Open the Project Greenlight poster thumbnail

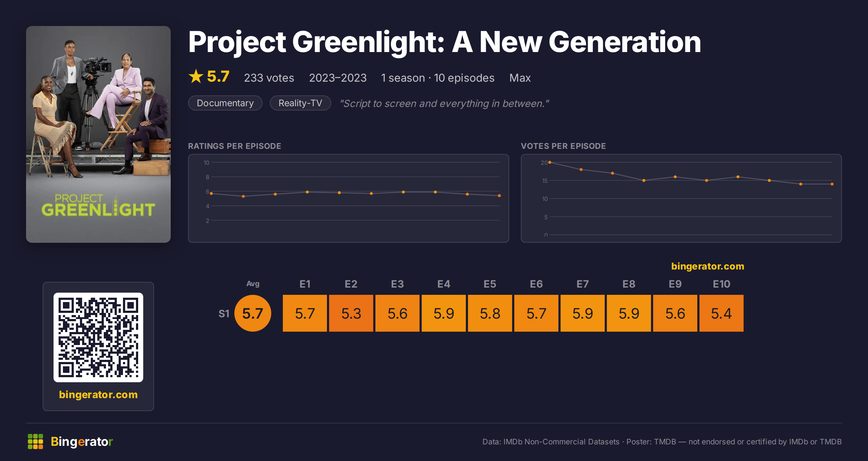(x=98, y=134)
